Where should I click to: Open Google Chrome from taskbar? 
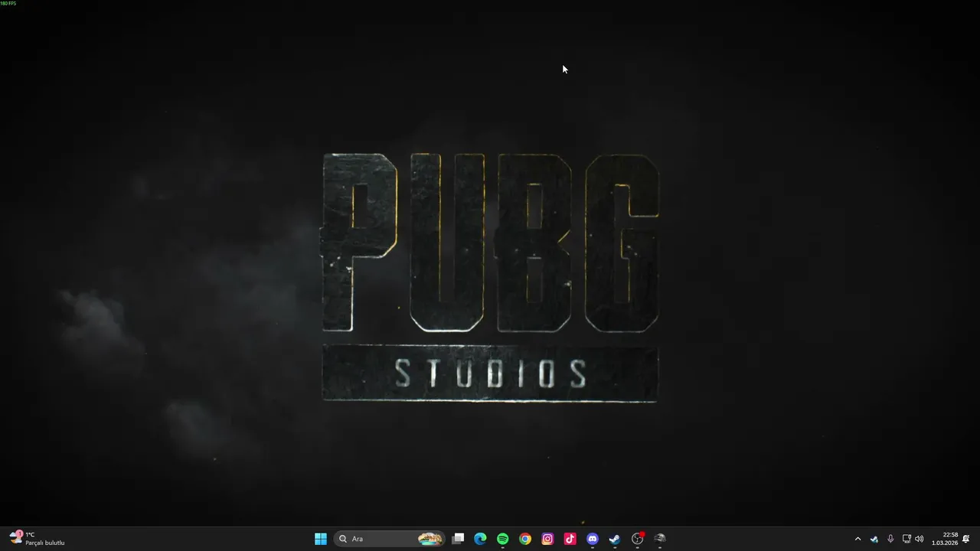[x=525, y=539]
